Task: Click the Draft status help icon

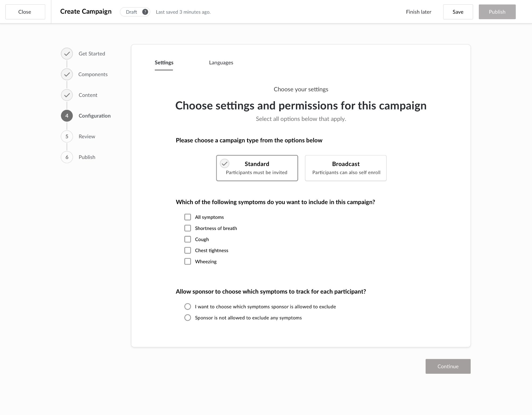Action: pyautogui.click(x=145, y=12)
